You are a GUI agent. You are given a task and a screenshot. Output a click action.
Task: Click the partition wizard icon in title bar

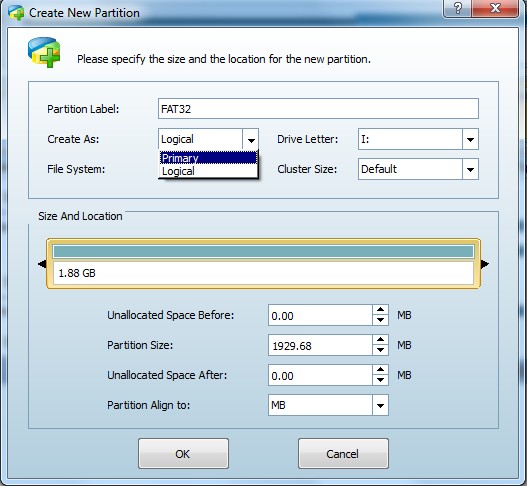(16, 13)
